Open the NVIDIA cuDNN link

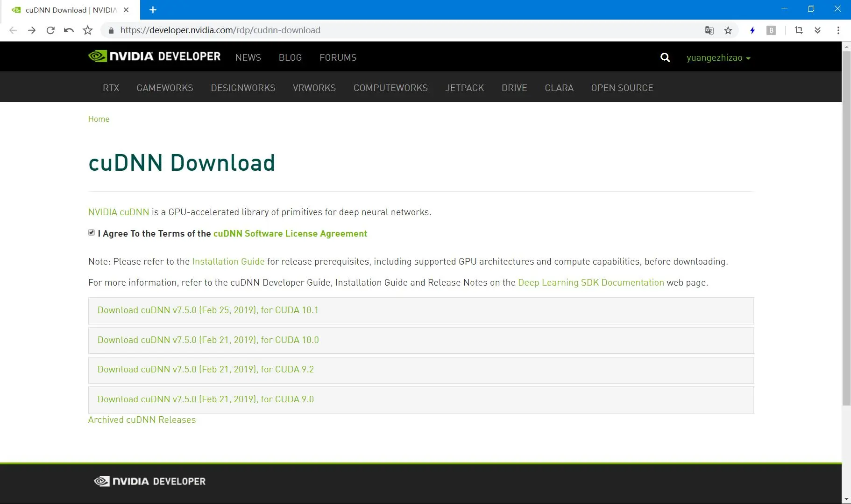[119, 212]
